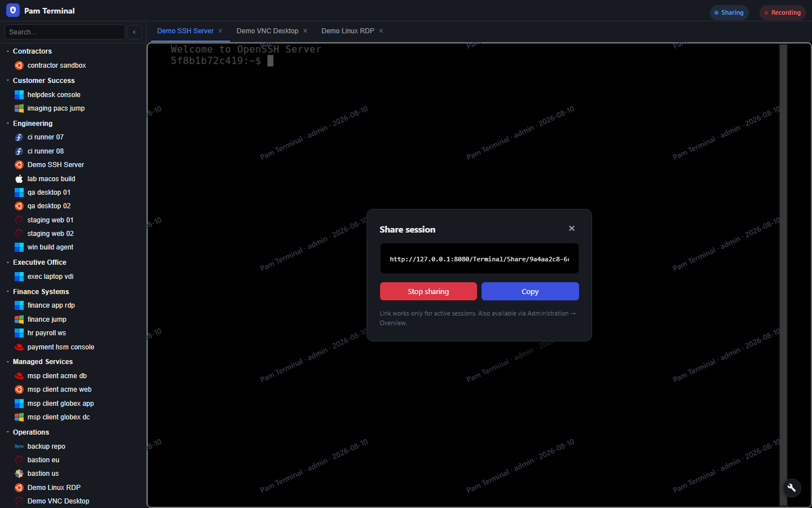Collapse the sidebar with the chevron button
This screenshot has height=508, width=812.
point(134,32)
